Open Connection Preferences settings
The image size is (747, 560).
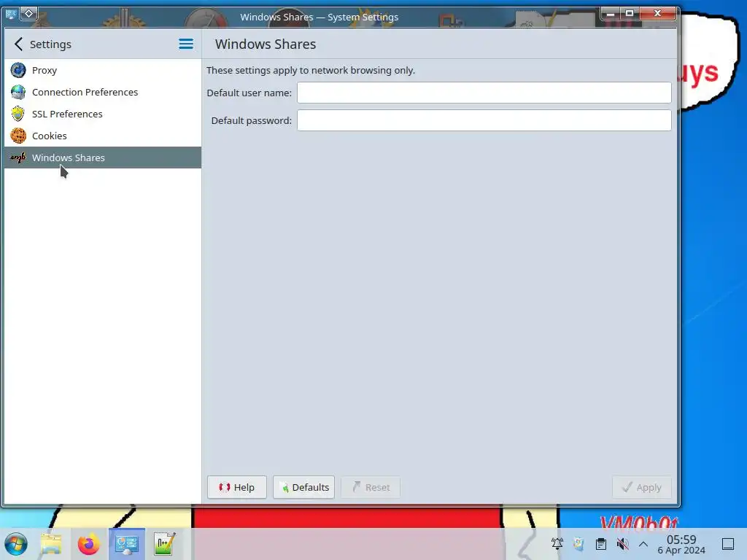[103, 92]
